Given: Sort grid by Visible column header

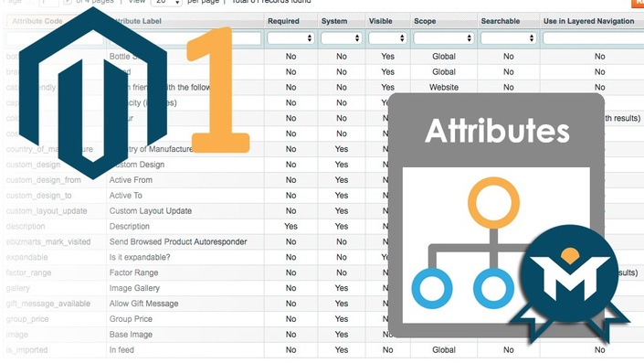Looking at the screenshot, I should tap(380, 21).
